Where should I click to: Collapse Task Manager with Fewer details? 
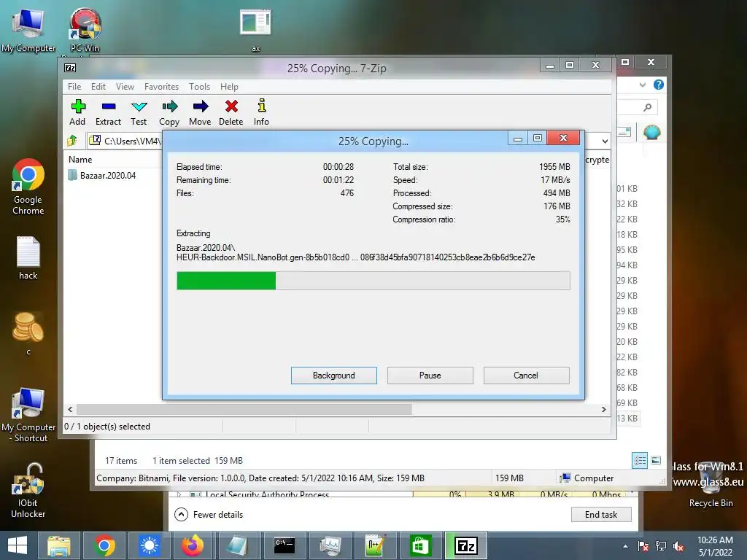tap(209, 514)
